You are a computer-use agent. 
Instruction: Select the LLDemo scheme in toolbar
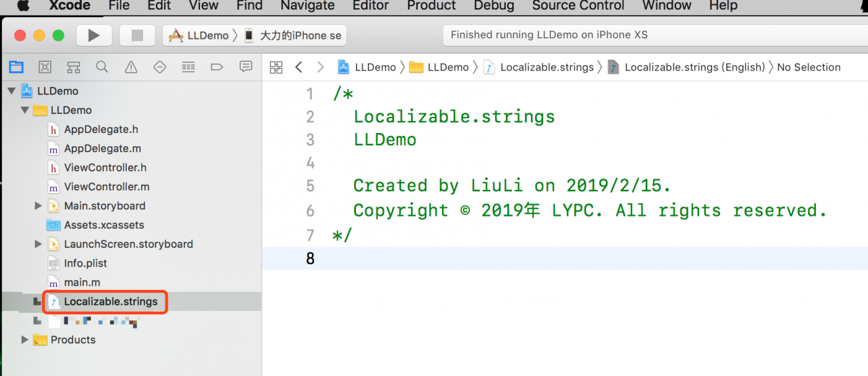coord(199,35)
